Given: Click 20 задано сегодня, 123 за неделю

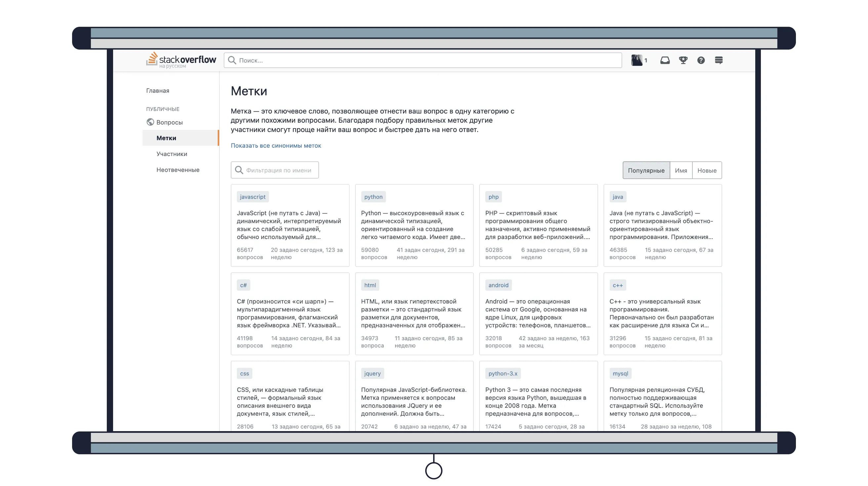Looking at the screenshot, I should (x=307, y=254).
